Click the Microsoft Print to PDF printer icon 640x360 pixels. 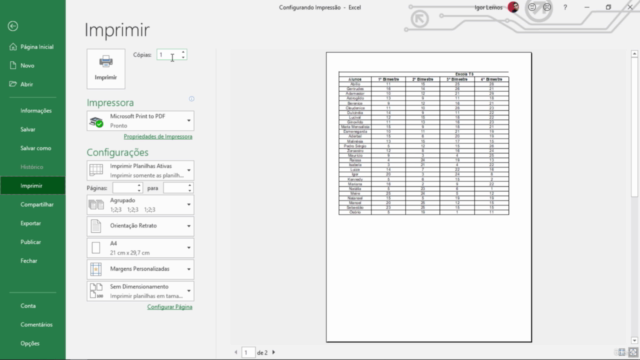point(96,121)
